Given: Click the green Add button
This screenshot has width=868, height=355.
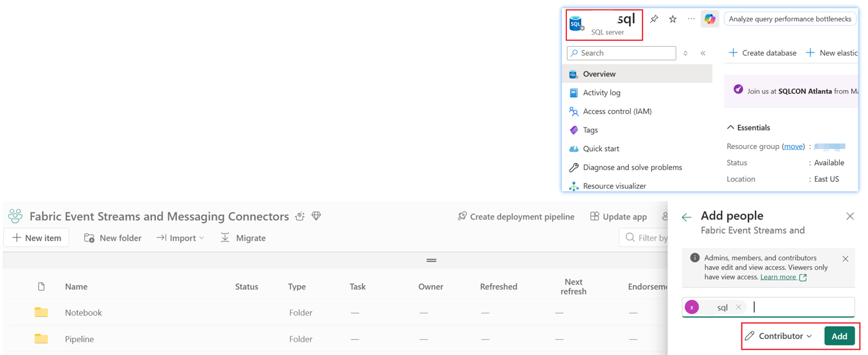Looking at the screenshot, I should (x=839, y=336).
